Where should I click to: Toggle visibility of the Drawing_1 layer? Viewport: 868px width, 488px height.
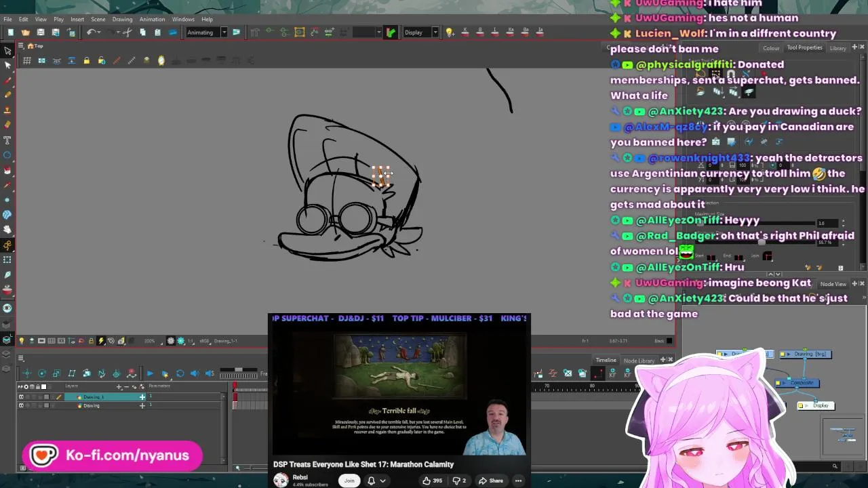point(21,397)
